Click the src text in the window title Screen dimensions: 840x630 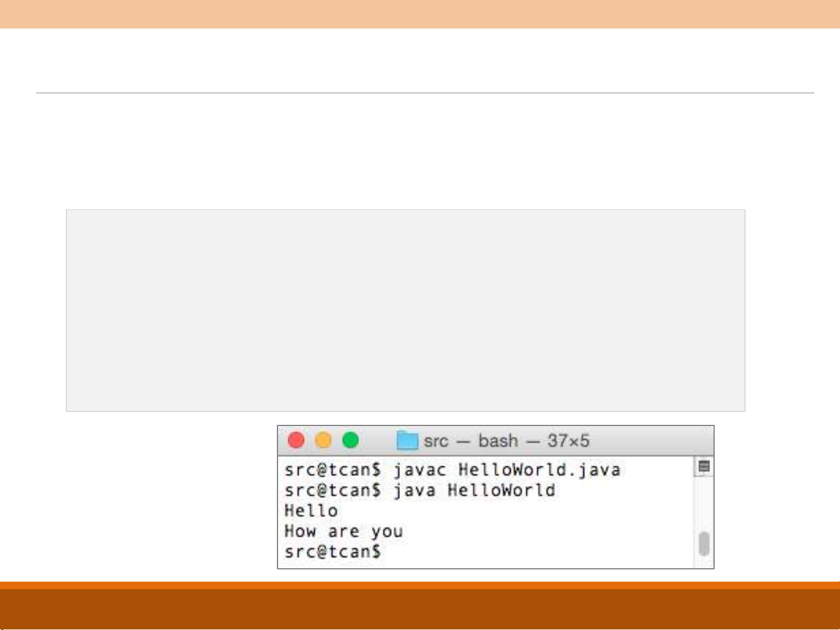coord(436,441)
